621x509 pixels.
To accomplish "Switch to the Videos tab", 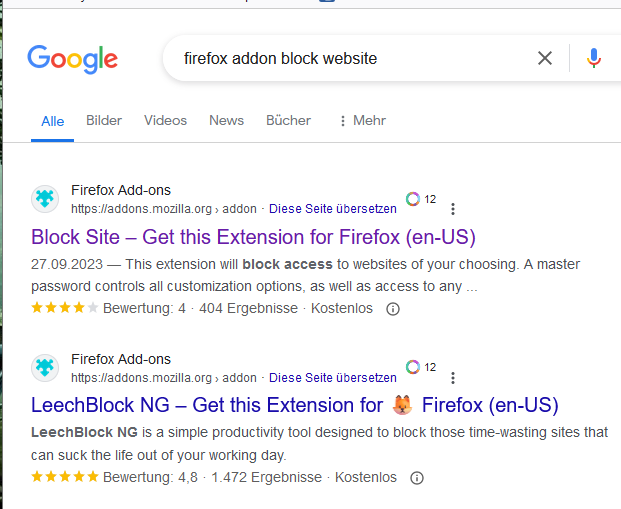I will point(165,121).
